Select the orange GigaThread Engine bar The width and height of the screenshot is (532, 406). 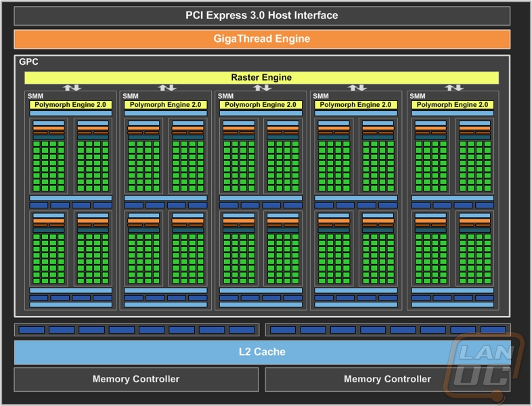[262, 39]
